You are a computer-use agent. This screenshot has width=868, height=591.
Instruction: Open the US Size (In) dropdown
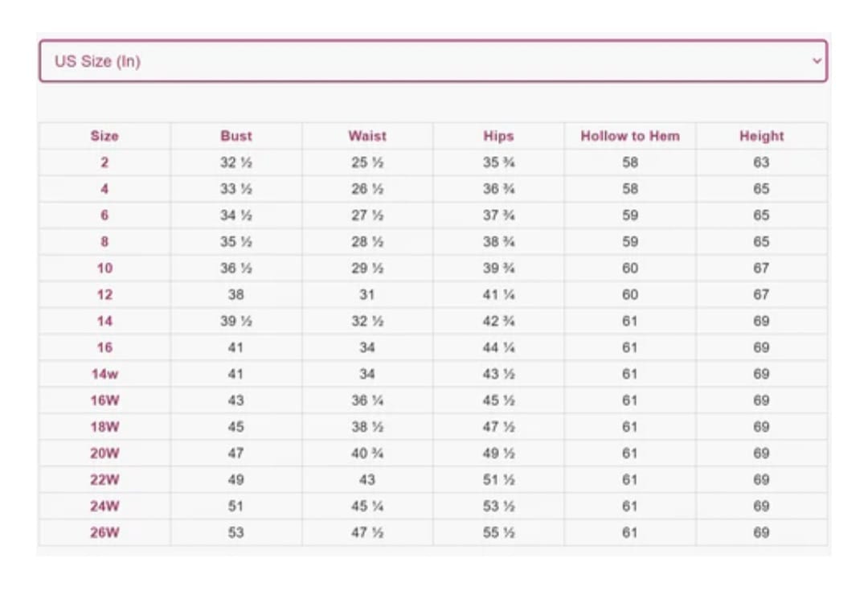[433, 61]
